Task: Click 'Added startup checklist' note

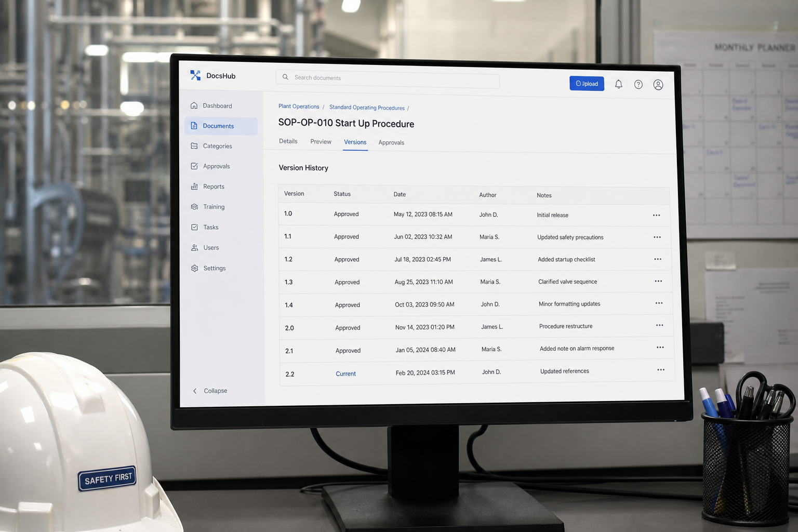Action: pyautogui.click(x=566, y=259)
